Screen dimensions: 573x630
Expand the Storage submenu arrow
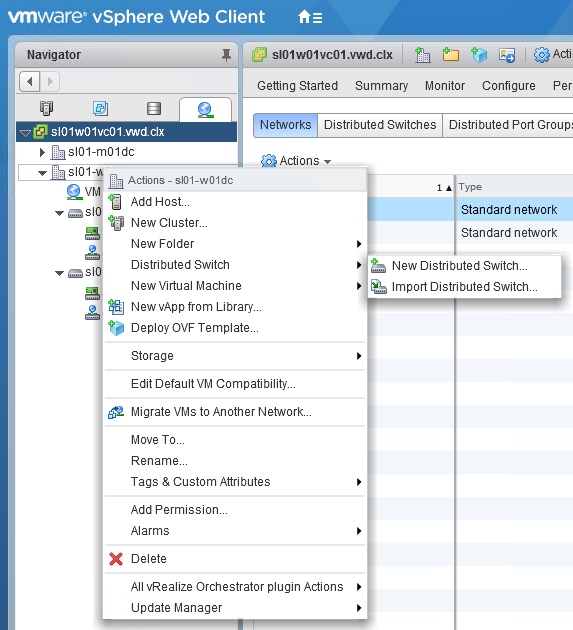359,356
